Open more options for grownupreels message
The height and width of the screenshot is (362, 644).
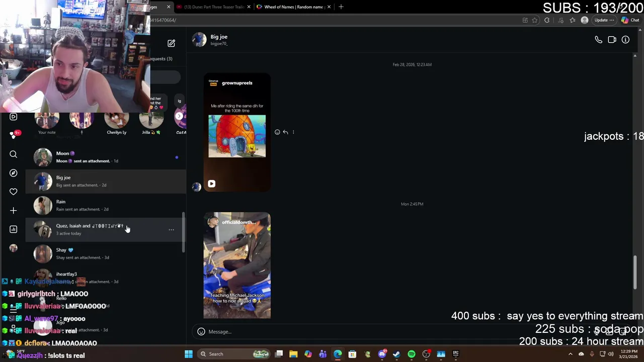pyautogui.click(x=293, y=132)
